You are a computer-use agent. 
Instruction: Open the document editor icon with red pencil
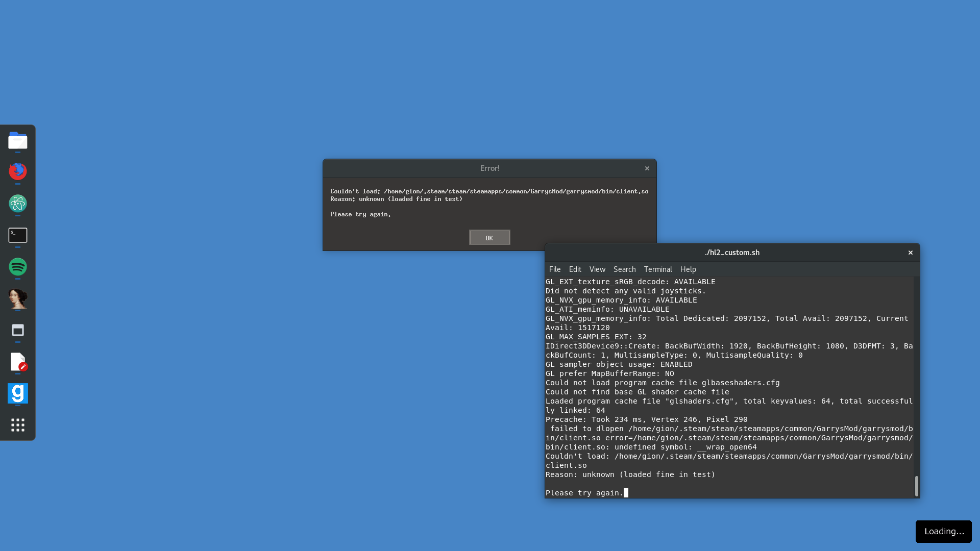18,362
